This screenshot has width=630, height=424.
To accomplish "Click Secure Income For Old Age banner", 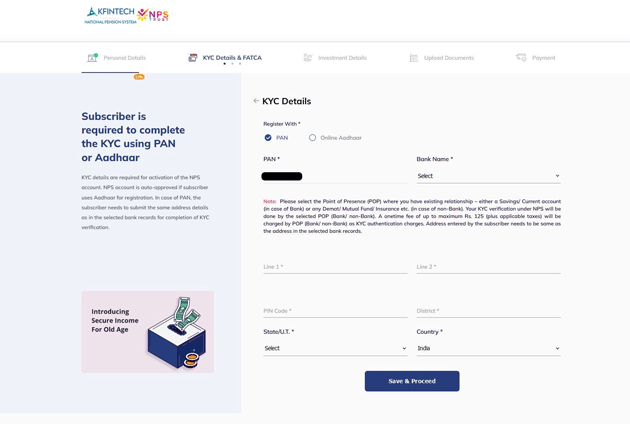I will (147, 332).
